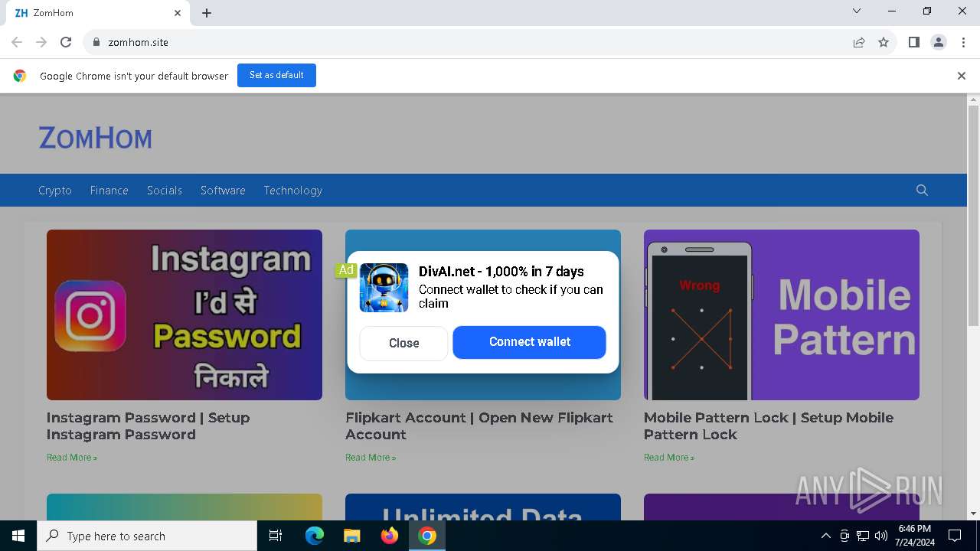Open the Chrome side panel icon
This screenshot has width=980, height=551.
pyautogui.click(x=913, y=42)
